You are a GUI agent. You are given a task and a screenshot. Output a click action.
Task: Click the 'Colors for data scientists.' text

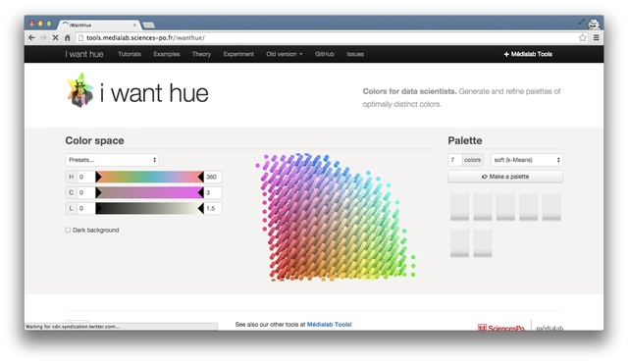click(409, 91)
